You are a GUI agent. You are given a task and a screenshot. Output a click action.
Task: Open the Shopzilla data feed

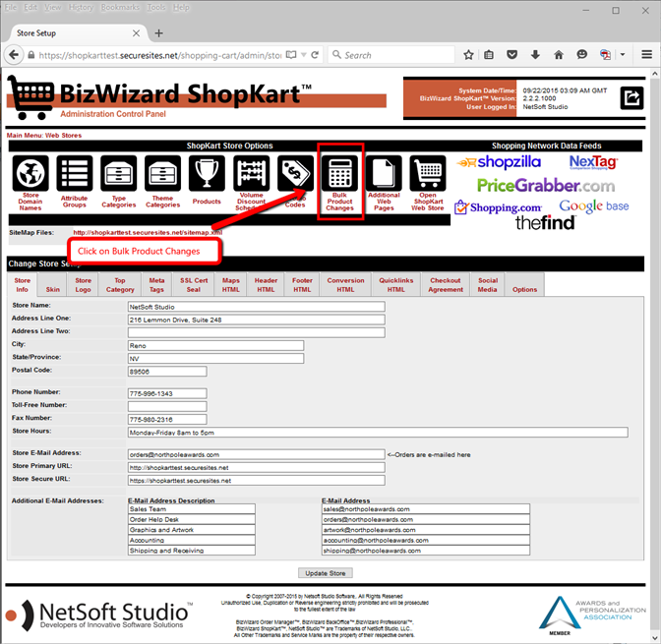pyautogui.click(x=499, y=162)
